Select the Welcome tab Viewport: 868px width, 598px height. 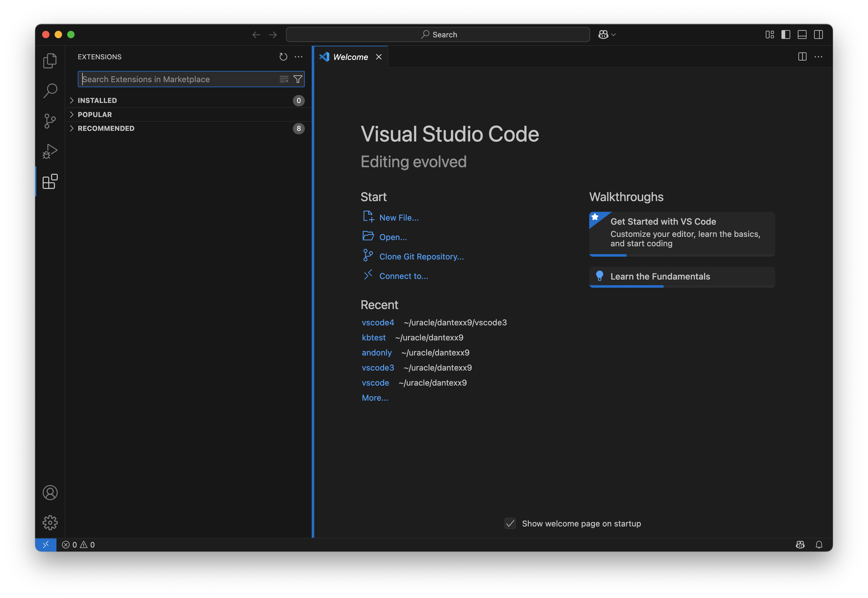pos(350,57)
